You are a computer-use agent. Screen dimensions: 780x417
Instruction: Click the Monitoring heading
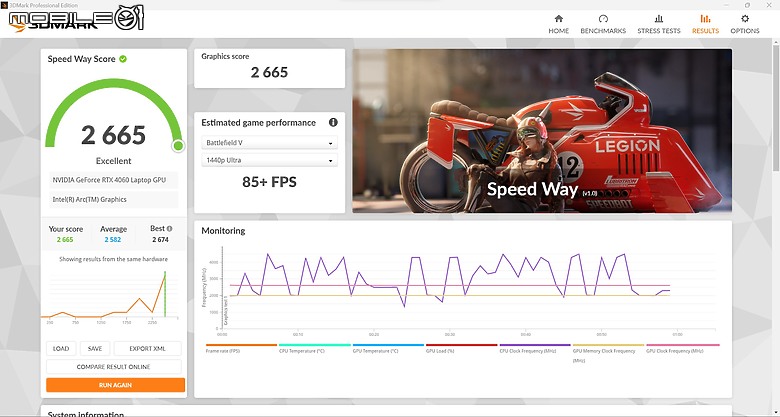223,231
